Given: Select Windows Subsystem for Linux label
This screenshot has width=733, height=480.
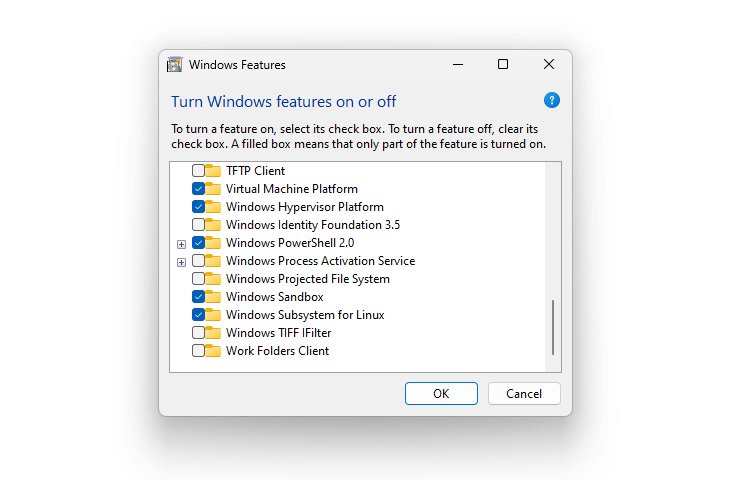Looking at the screenshot, I should (x=305, y=315).
